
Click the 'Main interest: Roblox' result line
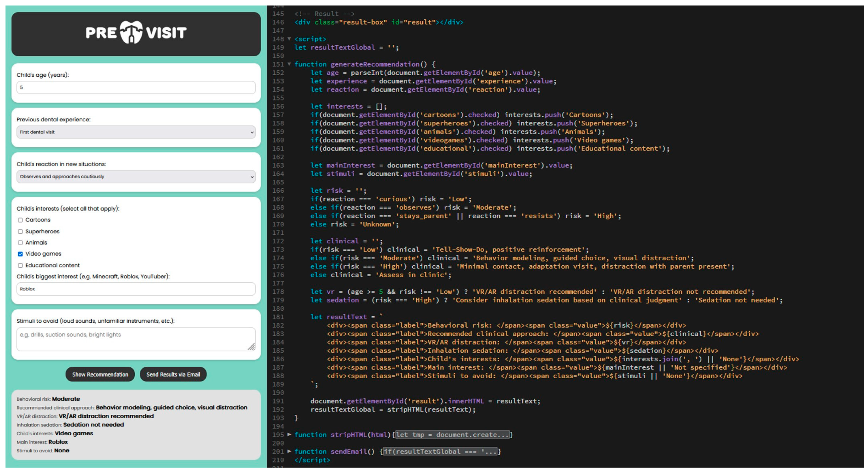pyautogui.click(x=42, y=442)
